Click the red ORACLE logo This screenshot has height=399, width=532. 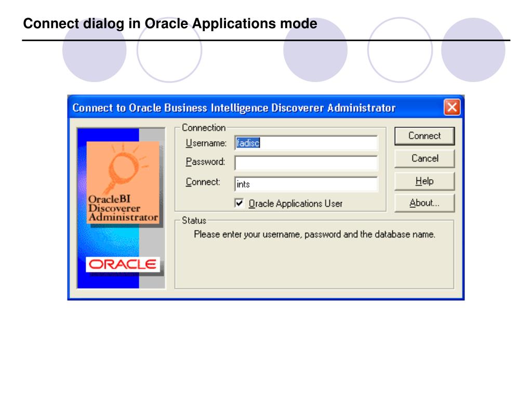pos(123,264)
